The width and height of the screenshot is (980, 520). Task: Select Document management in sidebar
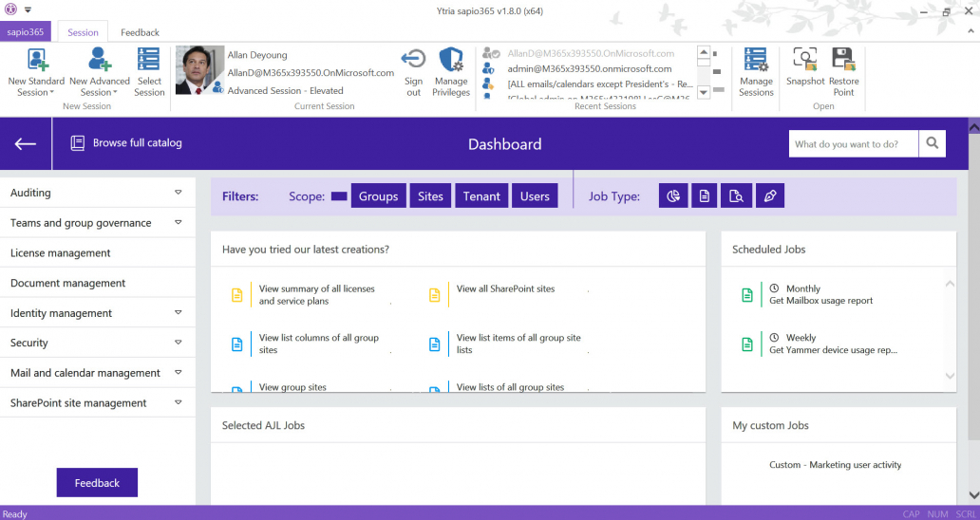98,283
